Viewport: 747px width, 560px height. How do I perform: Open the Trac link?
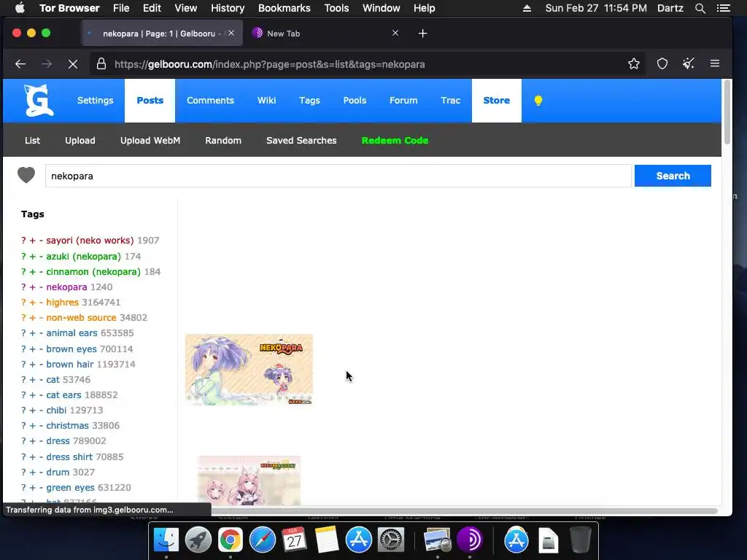click(450, 101)
